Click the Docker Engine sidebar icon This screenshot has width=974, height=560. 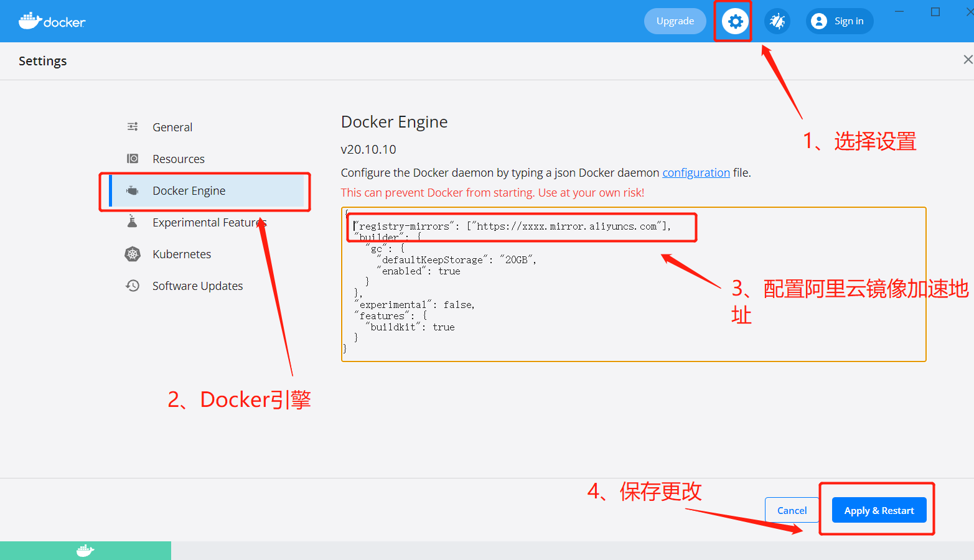click(x=133, y=190)
